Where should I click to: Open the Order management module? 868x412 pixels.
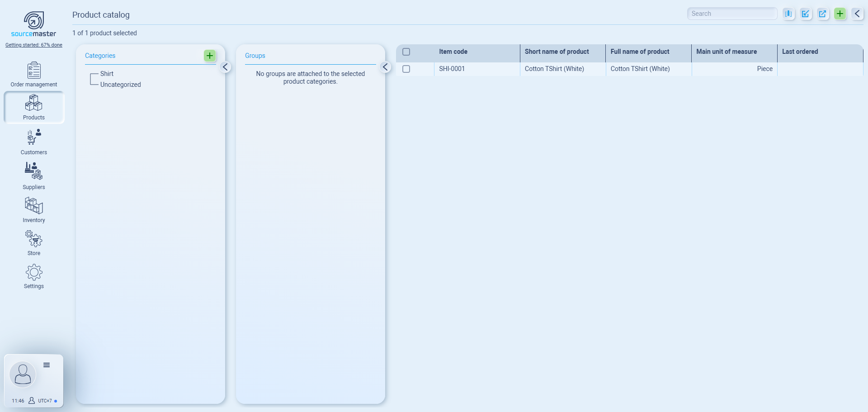click(34, 75)
